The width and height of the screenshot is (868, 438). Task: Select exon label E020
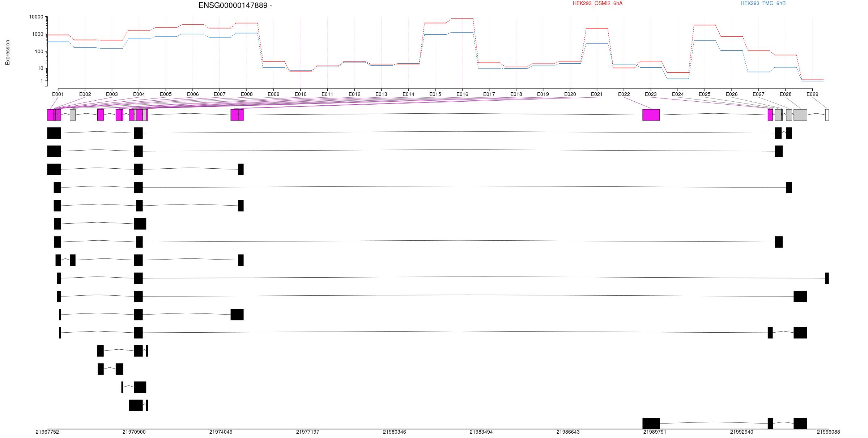click(570, 94)
